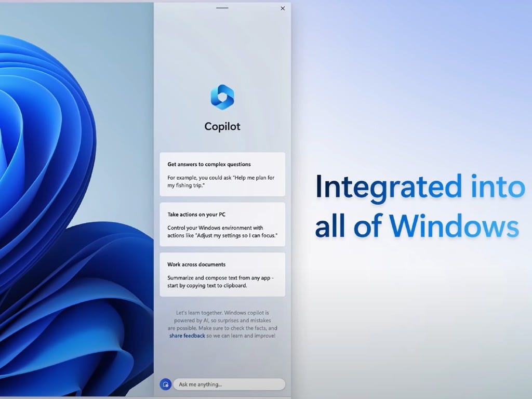532x399 pixels.
Task: Select the 'Work across documents' suggestion card
Action: coord(222,274)
